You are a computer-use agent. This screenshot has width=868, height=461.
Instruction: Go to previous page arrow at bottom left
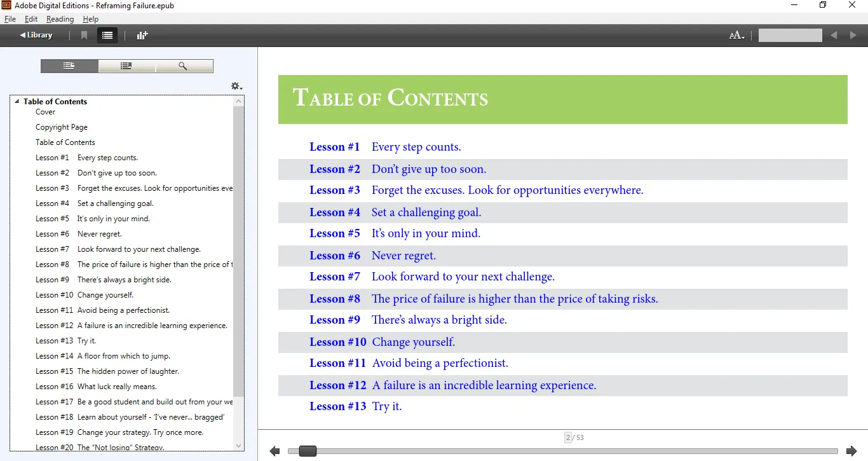click(x=275, y=451)
